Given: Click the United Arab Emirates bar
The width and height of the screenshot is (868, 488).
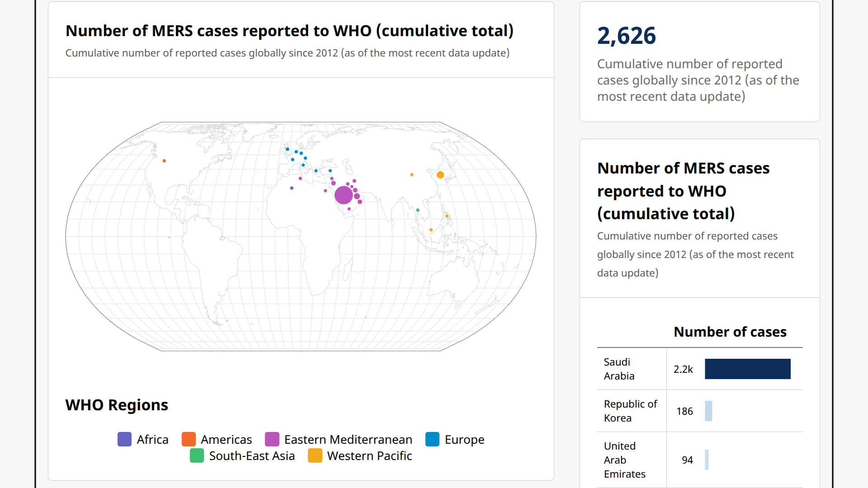Looking at the screenshot, I should point(707,460).
